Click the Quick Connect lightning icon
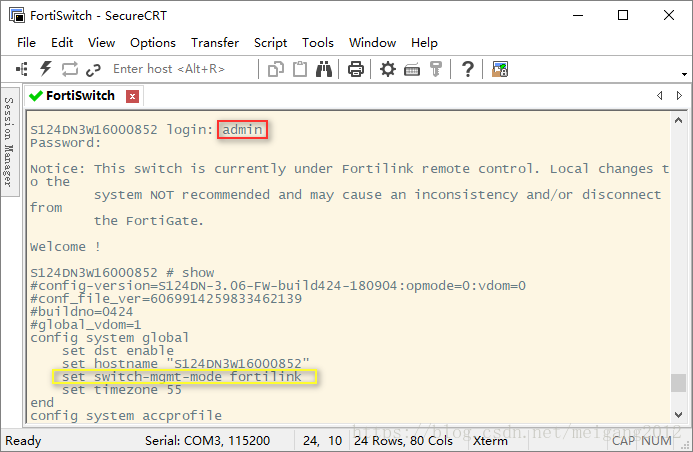Screen dimensions: 693x452 point(46,69)
